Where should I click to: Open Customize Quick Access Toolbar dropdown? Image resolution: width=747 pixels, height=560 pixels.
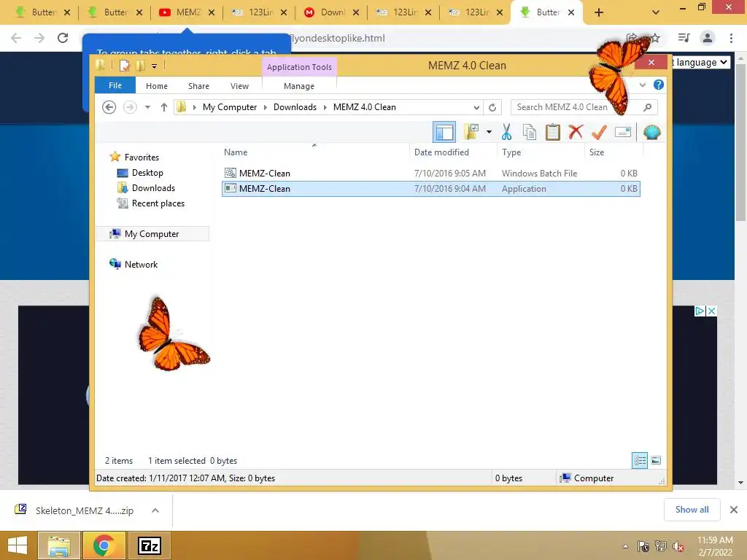[x=155, y=66]
